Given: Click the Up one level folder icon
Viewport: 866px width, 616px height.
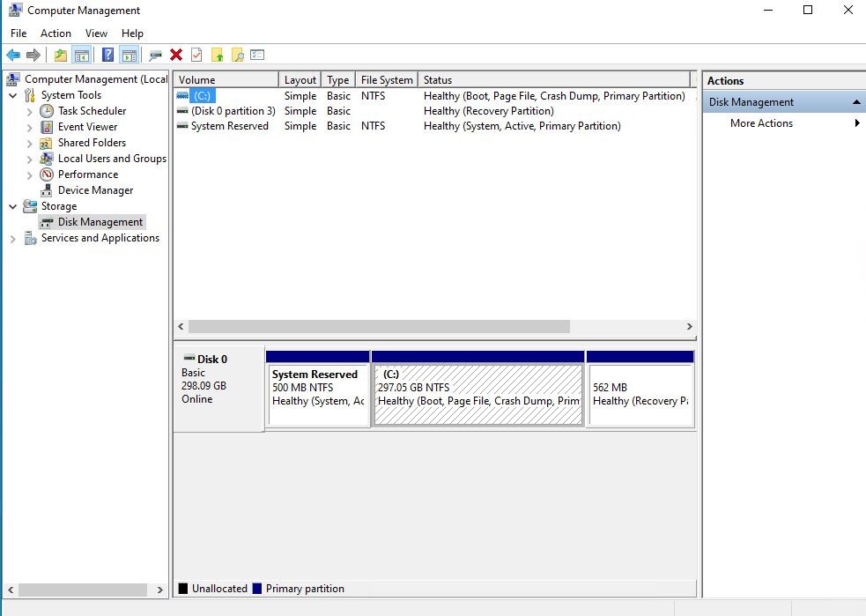Looking at the screenshot, I should tap(60, 55).
